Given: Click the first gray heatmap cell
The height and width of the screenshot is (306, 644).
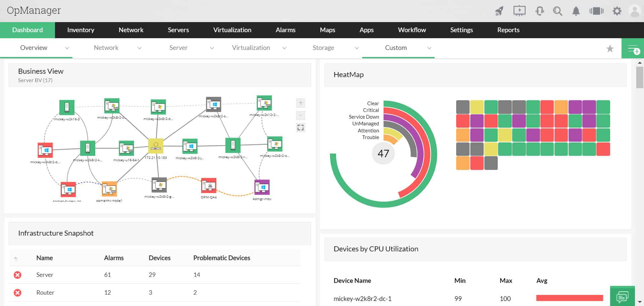Looking at the screenshot, I should tap(463, 107).
